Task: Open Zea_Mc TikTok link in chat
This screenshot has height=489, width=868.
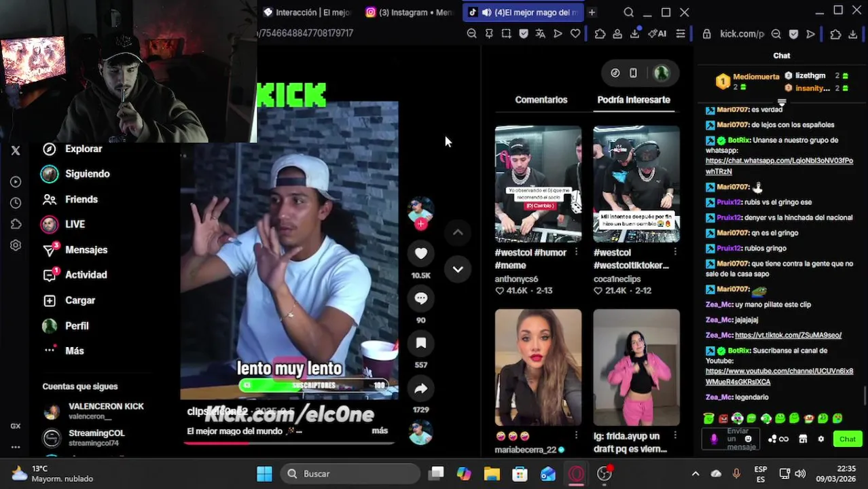Action: (788, 335)
